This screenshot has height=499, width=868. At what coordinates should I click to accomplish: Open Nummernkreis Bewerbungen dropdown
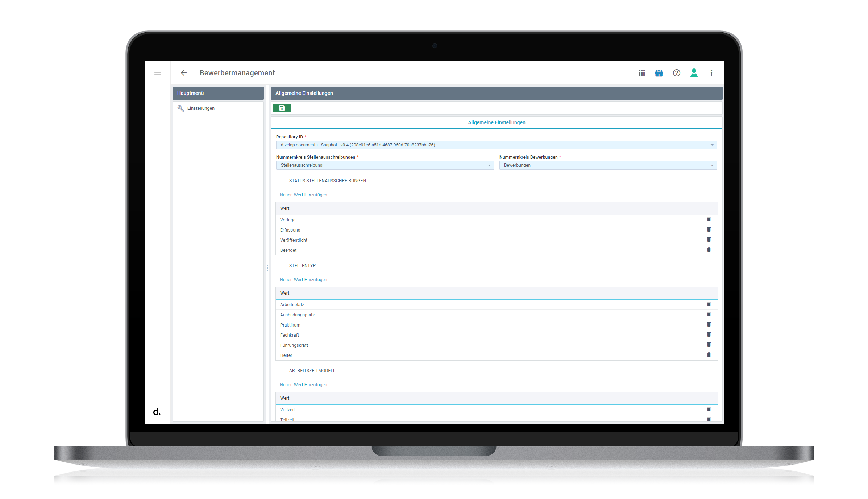click(608, 165)
